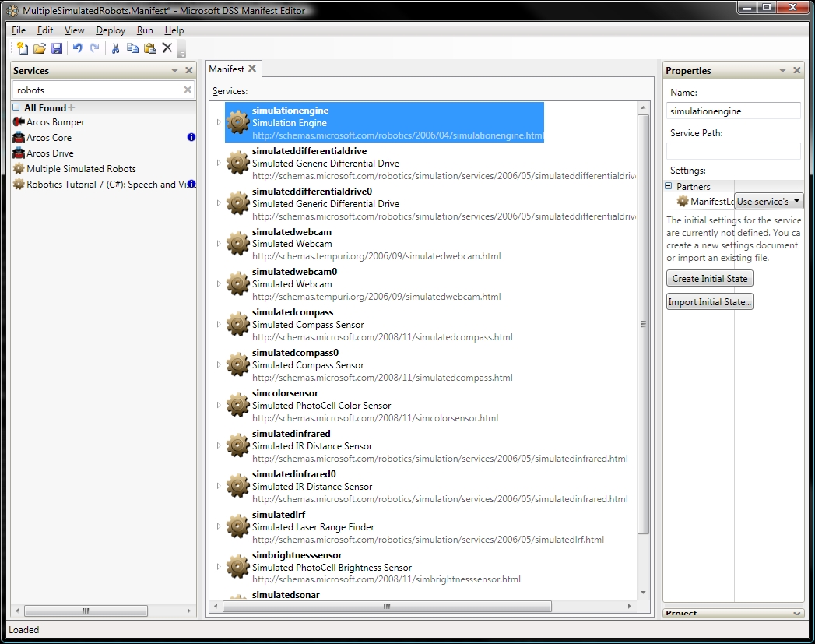
Task: Close the Services panel
Action: pyautogui.click(x=188, y=70)
